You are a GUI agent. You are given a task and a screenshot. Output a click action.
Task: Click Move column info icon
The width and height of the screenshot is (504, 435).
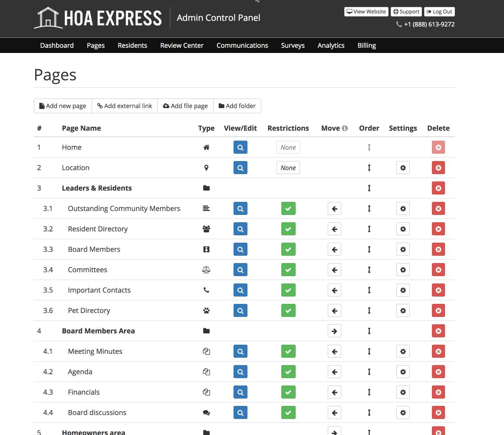point(345,128)
